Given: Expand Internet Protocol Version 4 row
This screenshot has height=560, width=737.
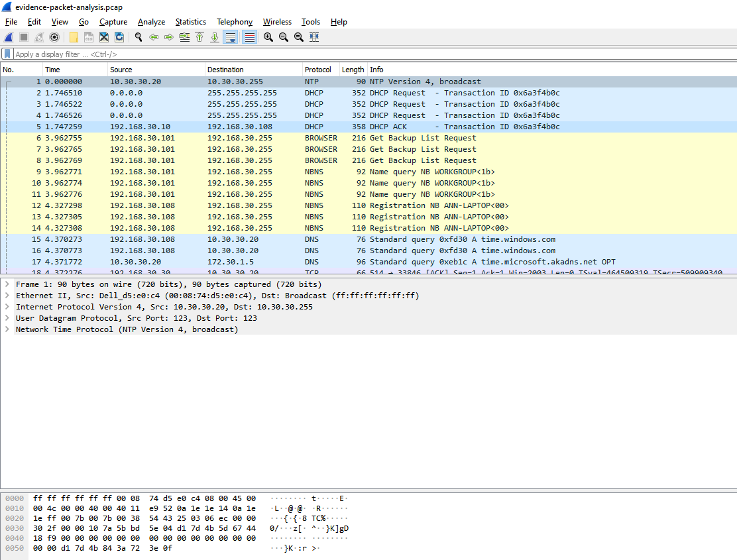Looking at the screenshot, I should (x=7, y=307).
